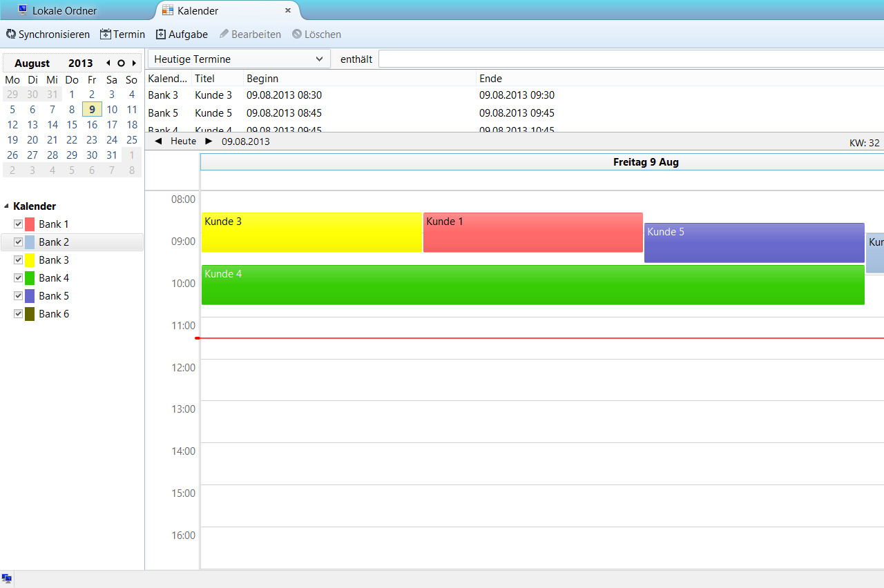Toggle the Bank 2 calendar checkbox
Screen dimensions: 884x588
pyautogui.click(x=19, y=242)
